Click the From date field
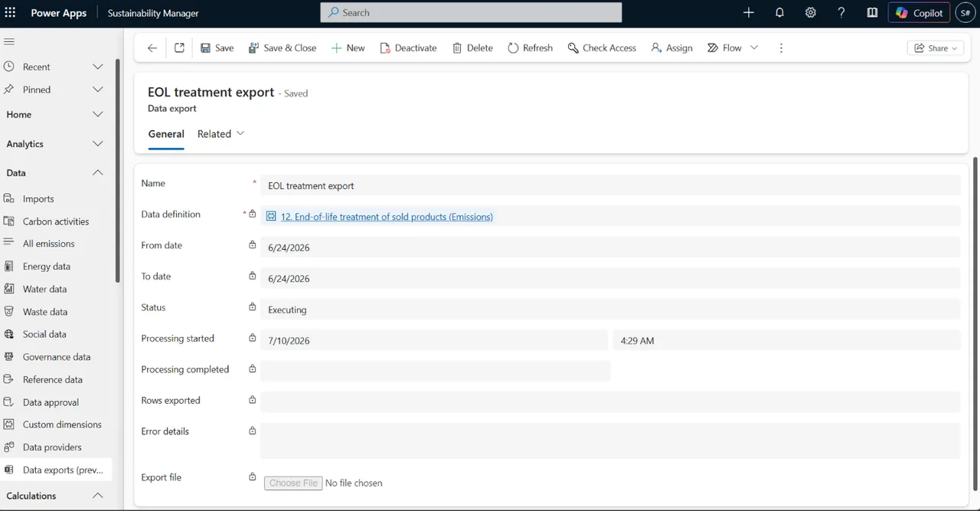 point(610,247)
